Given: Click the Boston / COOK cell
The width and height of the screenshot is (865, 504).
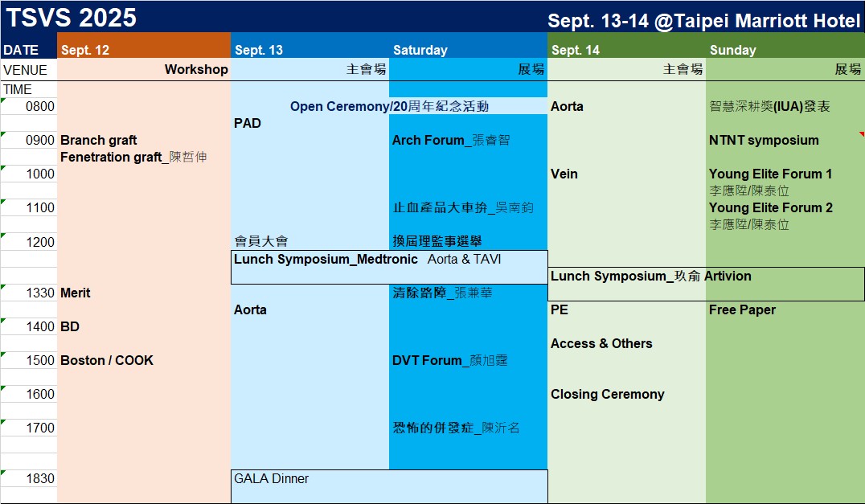Looking at the screenshot, I should pos(143,360).
